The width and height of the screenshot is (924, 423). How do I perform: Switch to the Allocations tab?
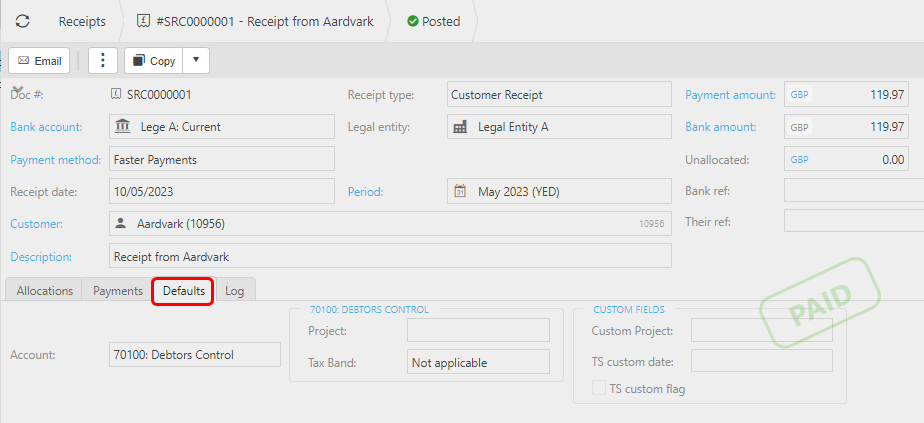point(45,291)
